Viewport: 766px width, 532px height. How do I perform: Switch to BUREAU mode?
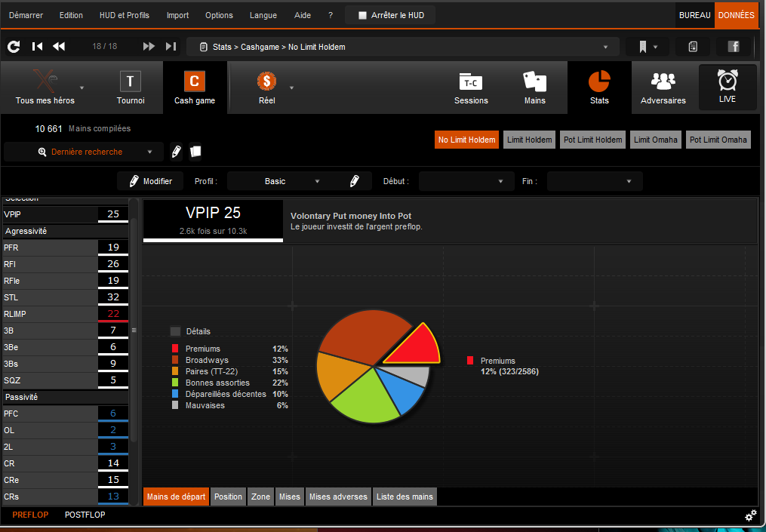point(694,15)
